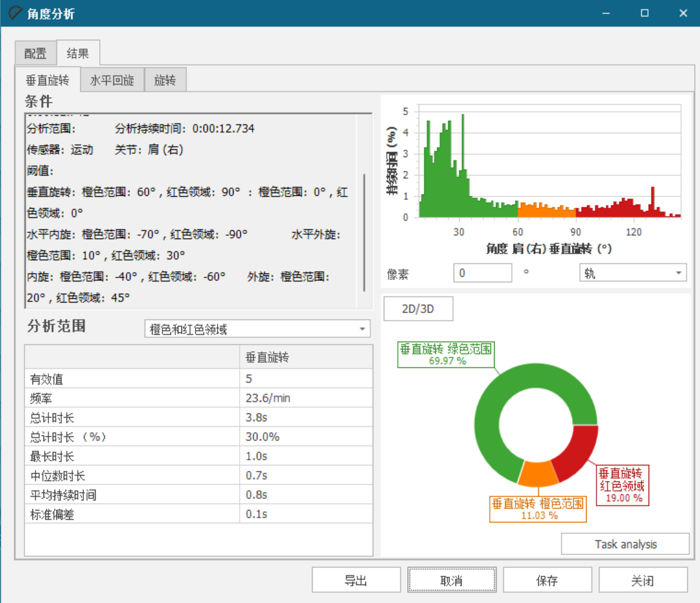Open the 垂直旋转 sub-tab

(x=47, y=80)
